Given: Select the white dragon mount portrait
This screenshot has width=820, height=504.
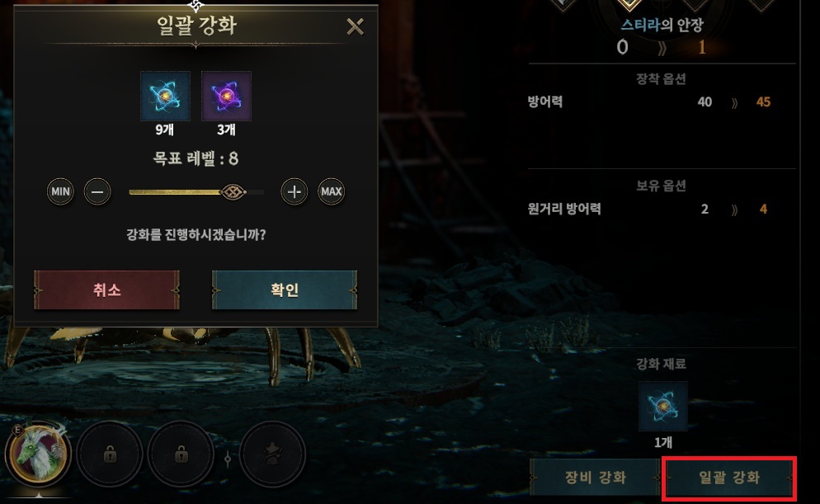Looking at the screenshot, I should pyautogui.click(x=38, y=454).
